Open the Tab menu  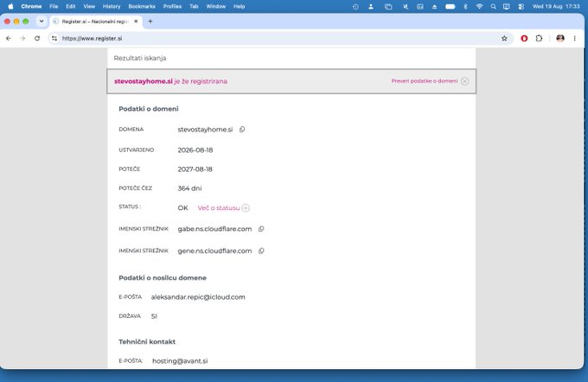coord(194,6)
